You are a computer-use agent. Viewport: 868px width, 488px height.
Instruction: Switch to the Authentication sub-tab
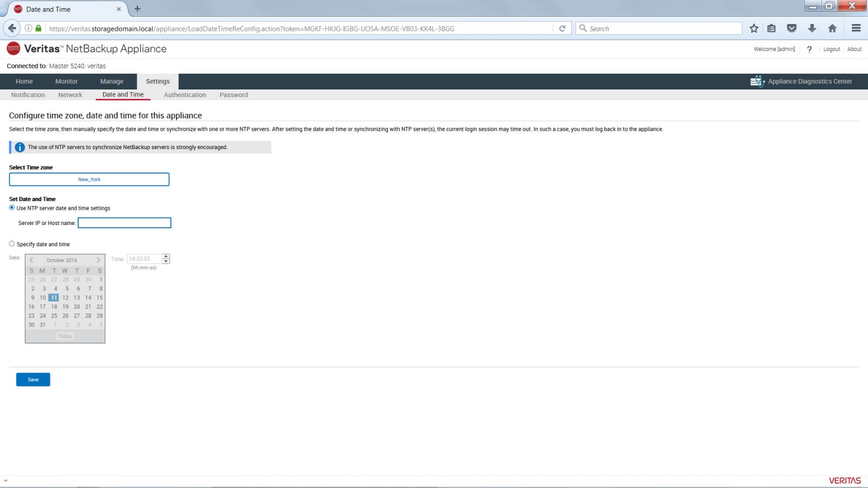[185, 95]
